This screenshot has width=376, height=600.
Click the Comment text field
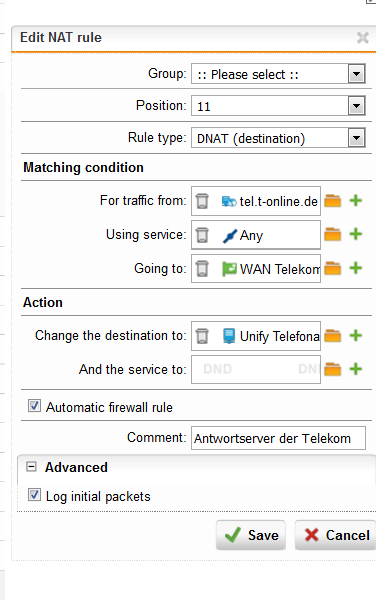[x=278, y=438]
